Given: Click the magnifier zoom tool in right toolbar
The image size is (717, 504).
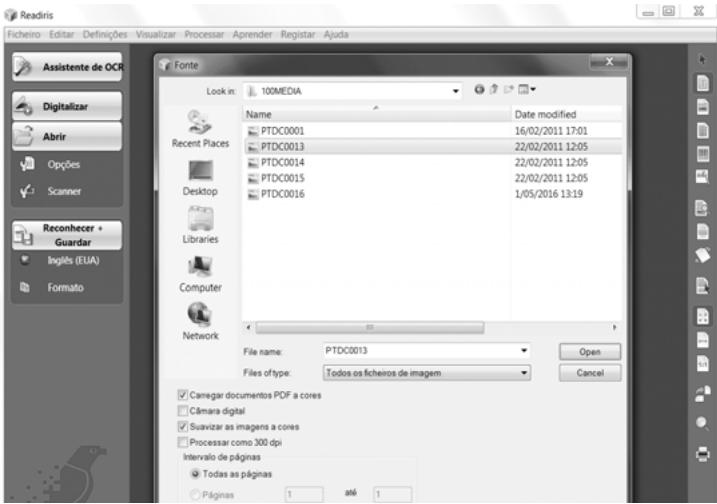Looking at the screenshot, I should [702, 424].
